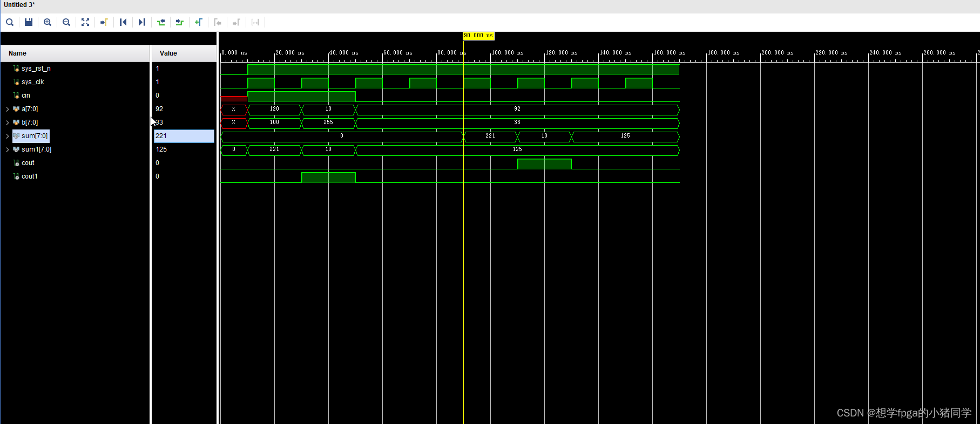Click the 120 segment in a waveform

tap(274, 109)
